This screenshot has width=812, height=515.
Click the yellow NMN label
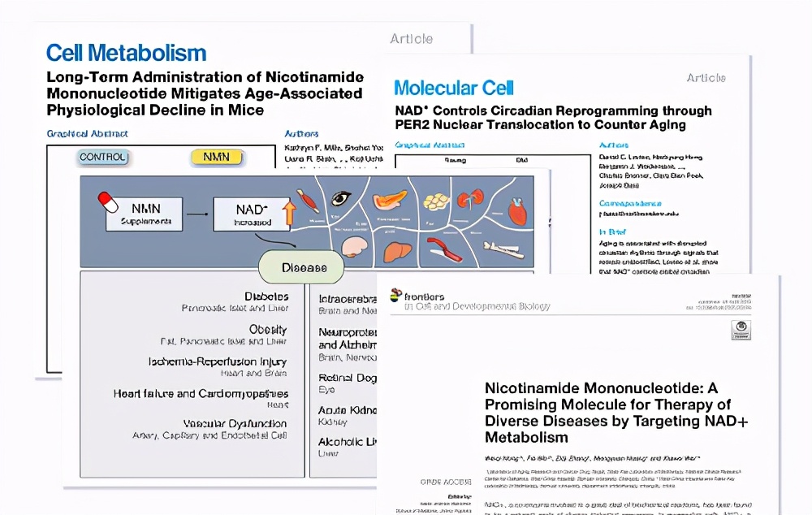[217, 157]
